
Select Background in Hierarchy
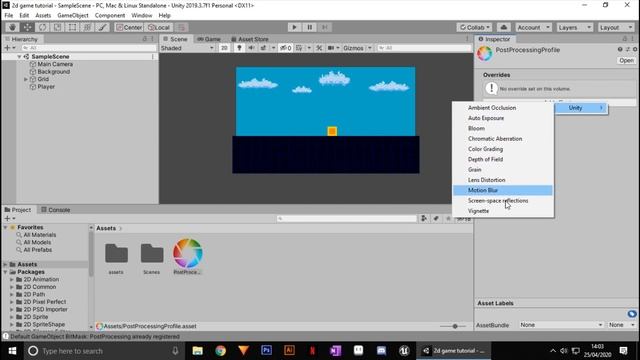(x=53, y=71)
